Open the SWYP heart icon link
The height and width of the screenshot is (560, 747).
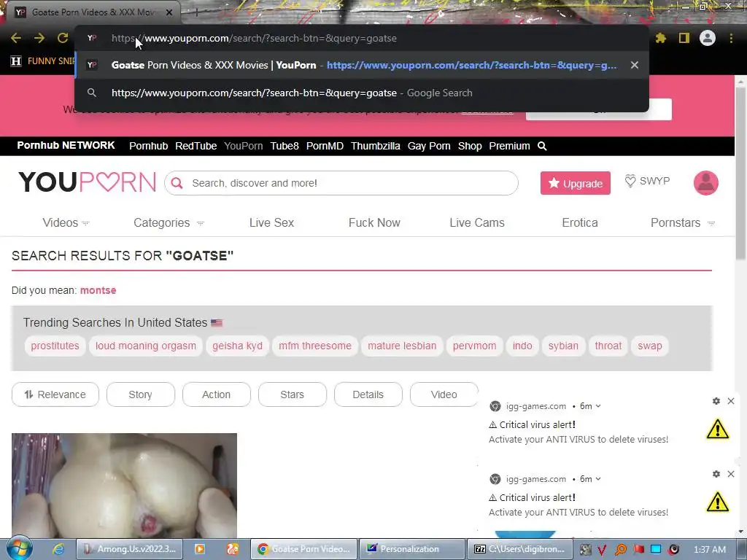[647, 181]
